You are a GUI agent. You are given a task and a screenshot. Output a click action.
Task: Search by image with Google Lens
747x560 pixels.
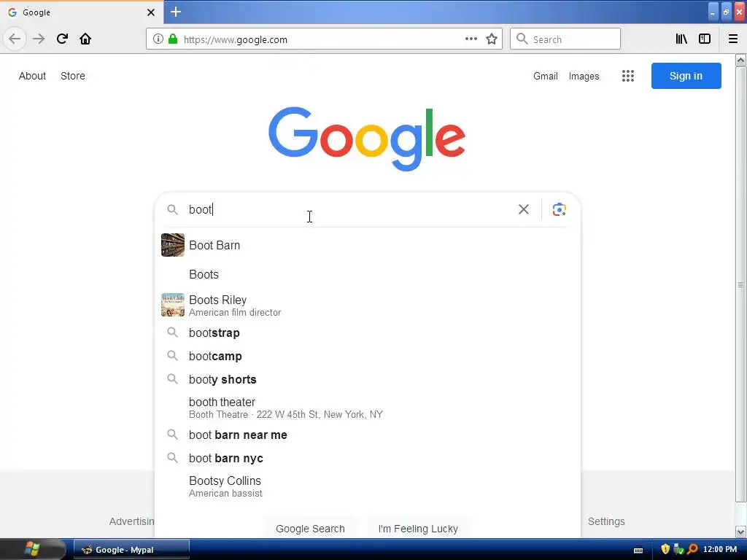click(x=560, y=209)
